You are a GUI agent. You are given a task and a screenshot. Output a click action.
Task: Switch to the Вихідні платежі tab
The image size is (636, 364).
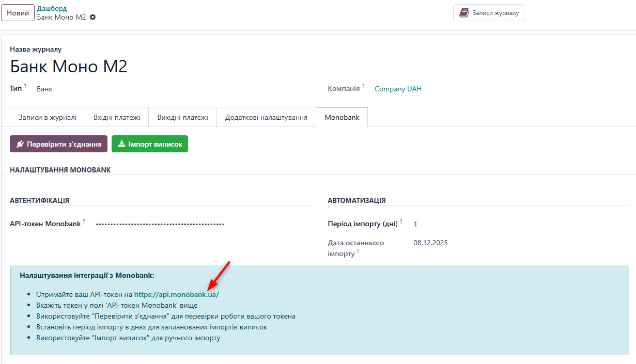click(182, 117)
